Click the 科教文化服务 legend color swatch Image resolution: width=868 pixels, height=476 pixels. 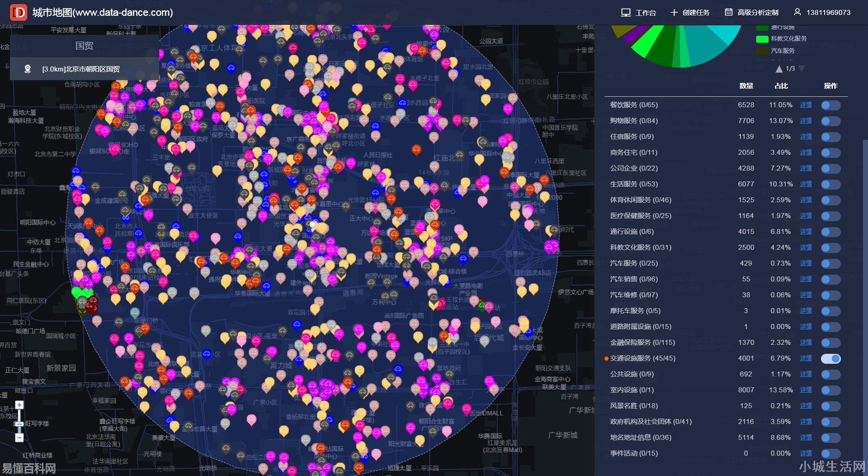762,39
